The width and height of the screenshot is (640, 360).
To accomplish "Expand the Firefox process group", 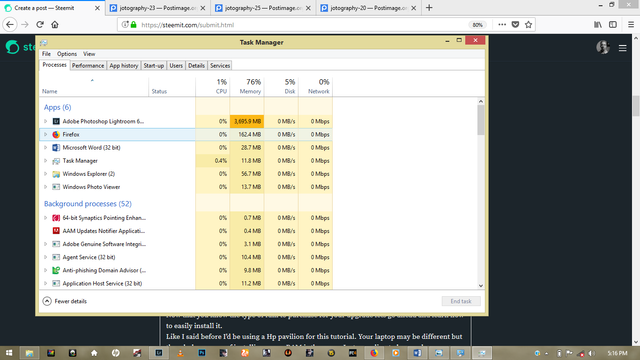I will pyautogui.click(x=46, y=134).
